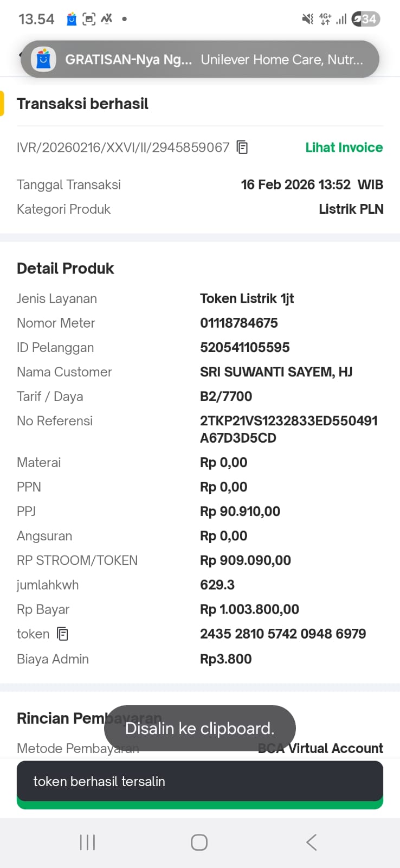Open Android recent apps button
This screenshot has height=868, width=400.
pyautogui.click(x=87, y=842)
